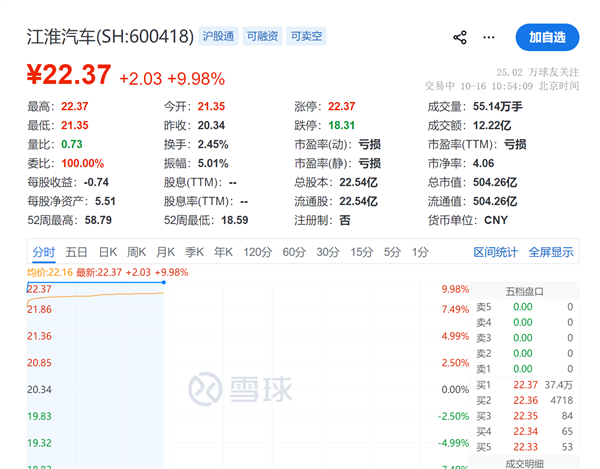This screenshot has width=600, height=469.
Task: Click 昨收 value 20.34
Action: coord(211,125)
